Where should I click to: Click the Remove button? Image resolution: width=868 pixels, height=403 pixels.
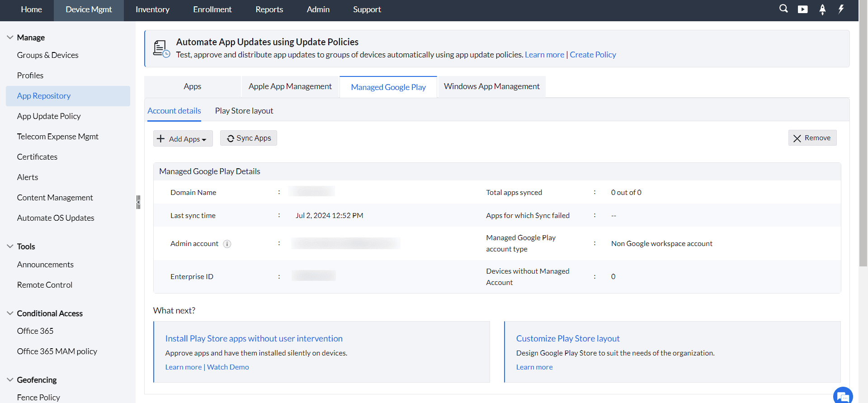click(x=812, y=138)
